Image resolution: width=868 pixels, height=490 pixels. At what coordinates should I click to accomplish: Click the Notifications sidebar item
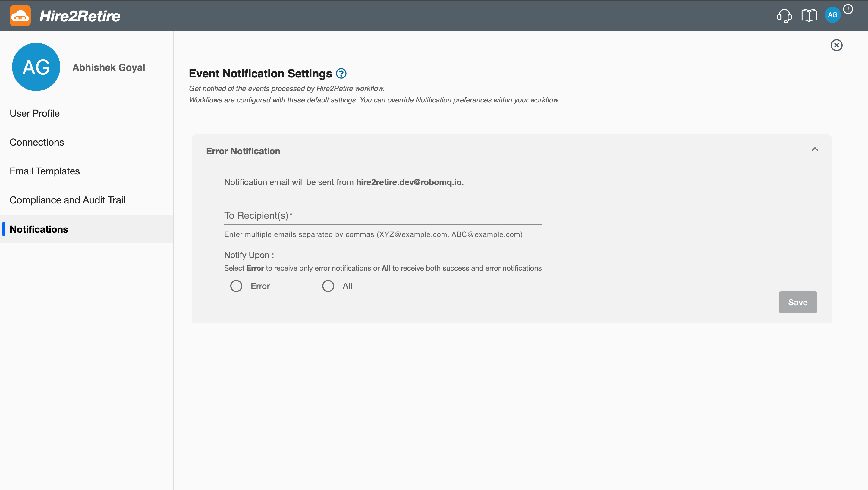[x=39, y=229]
